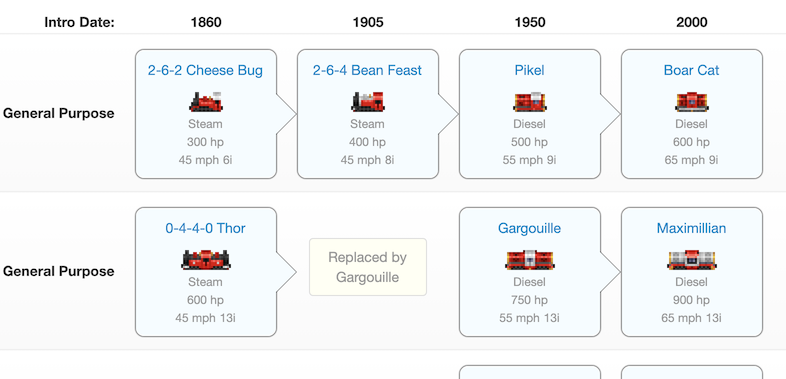This screenshot has width=786, height=379.
Task: Click the 1905 intro date heading
Action: point(368,22)
